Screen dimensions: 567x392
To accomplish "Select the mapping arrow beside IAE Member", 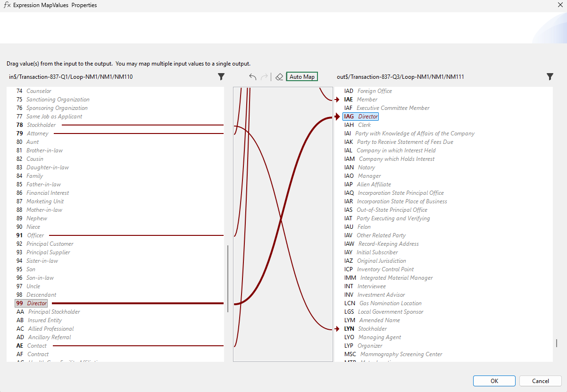I will point(337,99).
